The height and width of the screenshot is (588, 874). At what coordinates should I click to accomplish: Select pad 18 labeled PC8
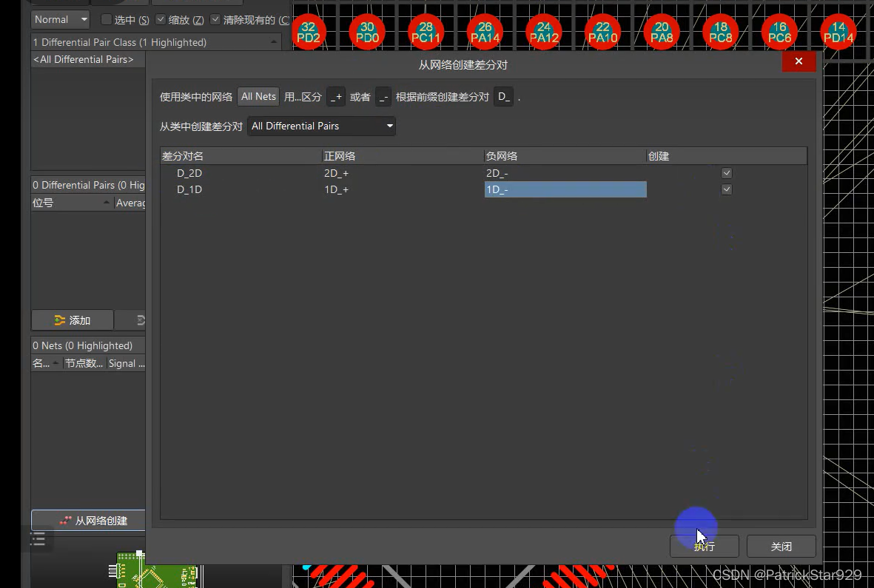[x=720, y=32]
